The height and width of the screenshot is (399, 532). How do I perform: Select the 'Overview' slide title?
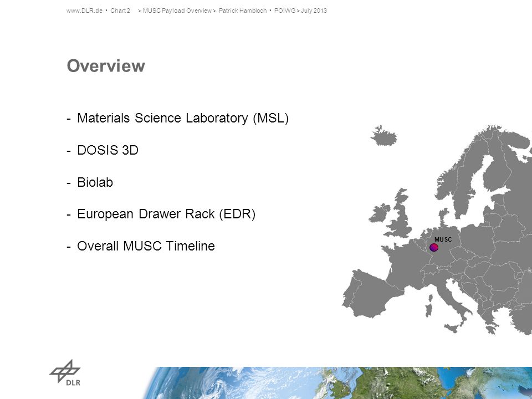tap(106, 65)
